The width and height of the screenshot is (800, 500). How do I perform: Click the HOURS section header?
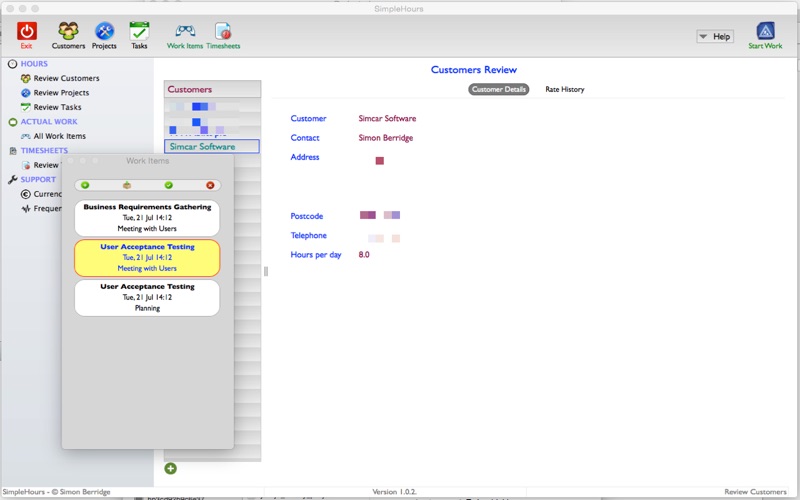point(34,64)
